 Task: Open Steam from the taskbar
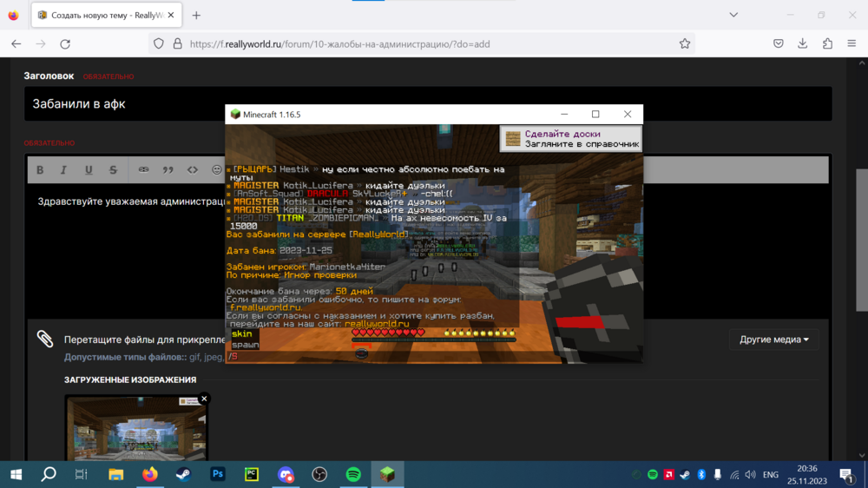pos(183,475)
